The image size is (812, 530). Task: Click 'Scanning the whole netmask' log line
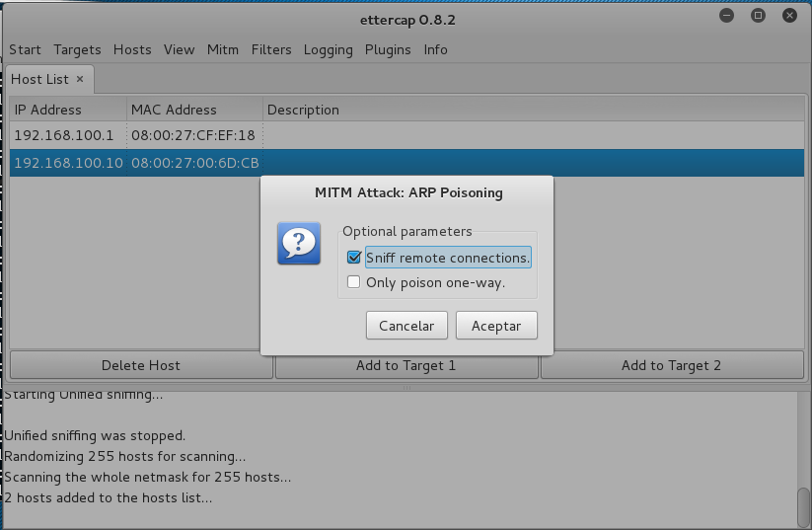click(148, 477)
